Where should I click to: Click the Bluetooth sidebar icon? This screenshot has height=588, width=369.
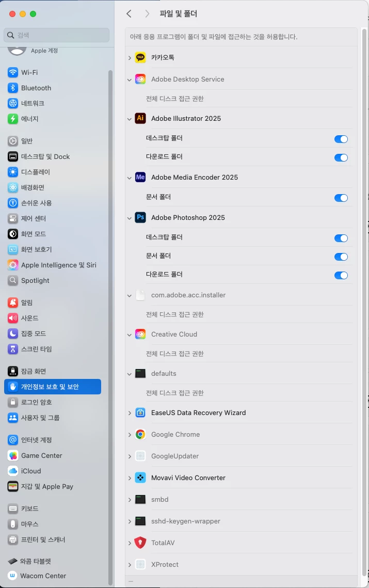(13, 88)
